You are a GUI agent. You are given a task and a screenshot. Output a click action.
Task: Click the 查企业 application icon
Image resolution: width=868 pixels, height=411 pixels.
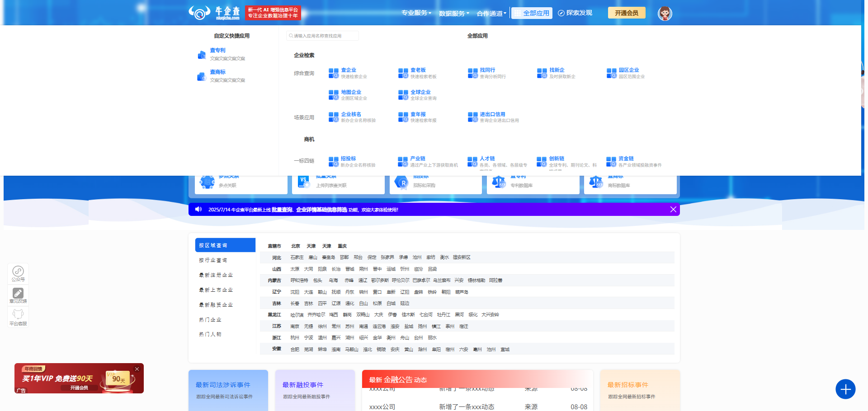tap(334, 73)
